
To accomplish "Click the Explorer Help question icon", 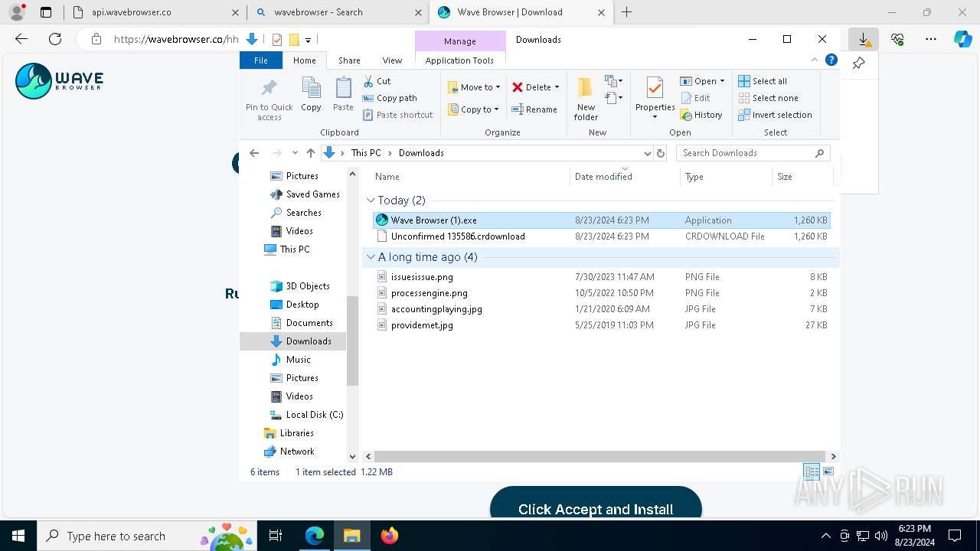I will 831,60.
